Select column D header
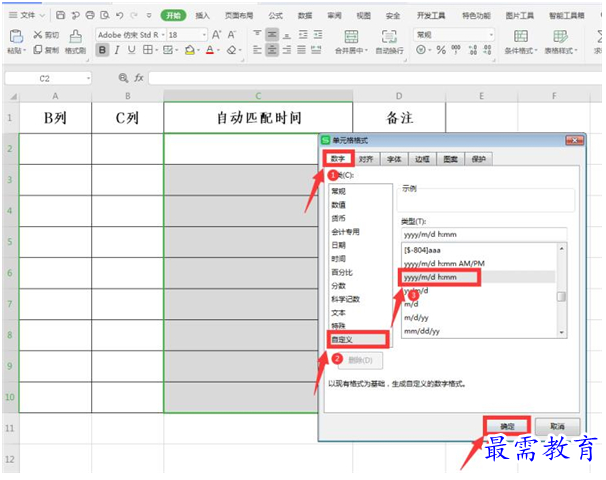Viewport: 606px width, 480px height. [x=399, y=96]
